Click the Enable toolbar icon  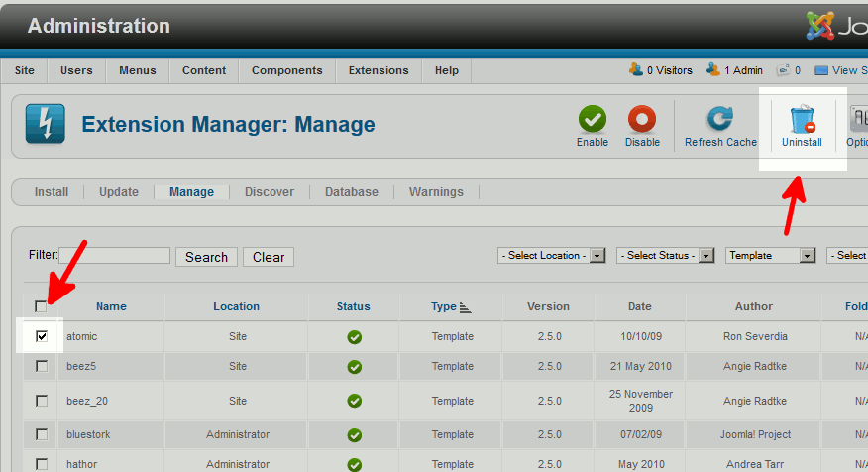click(x=593, y=121)
